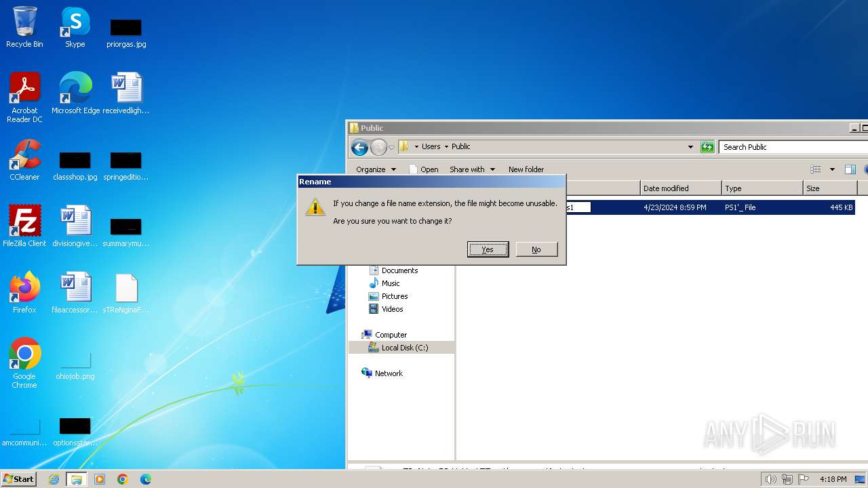Open Acrobat Reader DC shortcut
Viewport: 868px width, 488px height.
click(24, 97)
